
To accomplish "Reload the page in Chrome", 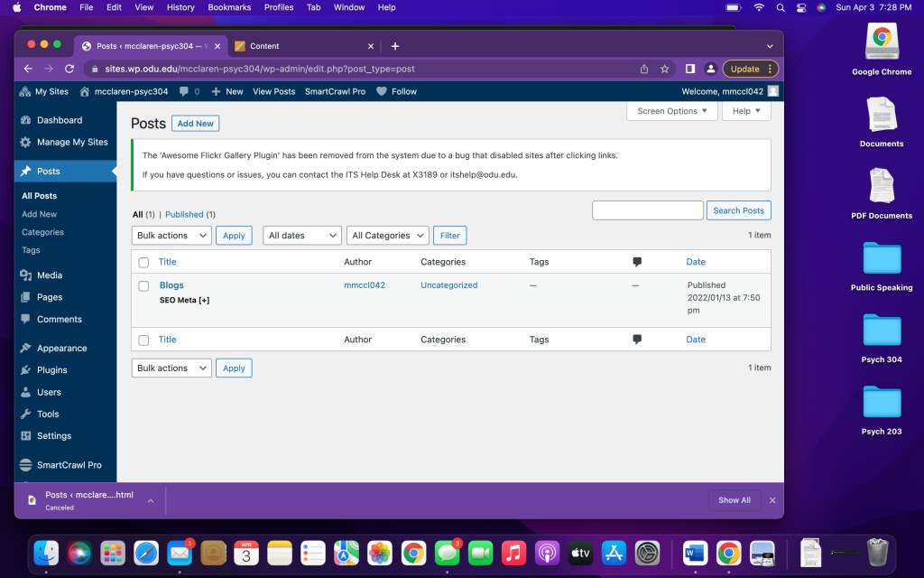I will click(69, 69).
